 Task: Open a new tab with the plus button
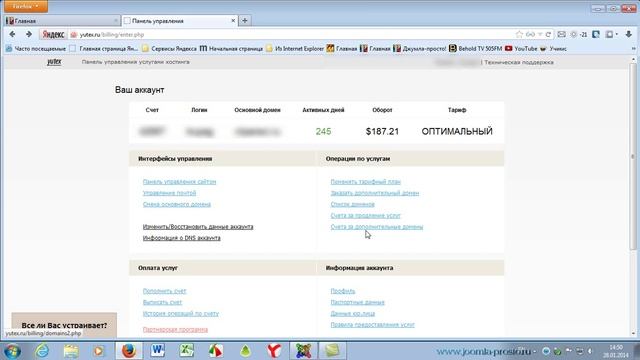[x=244, y=20]
